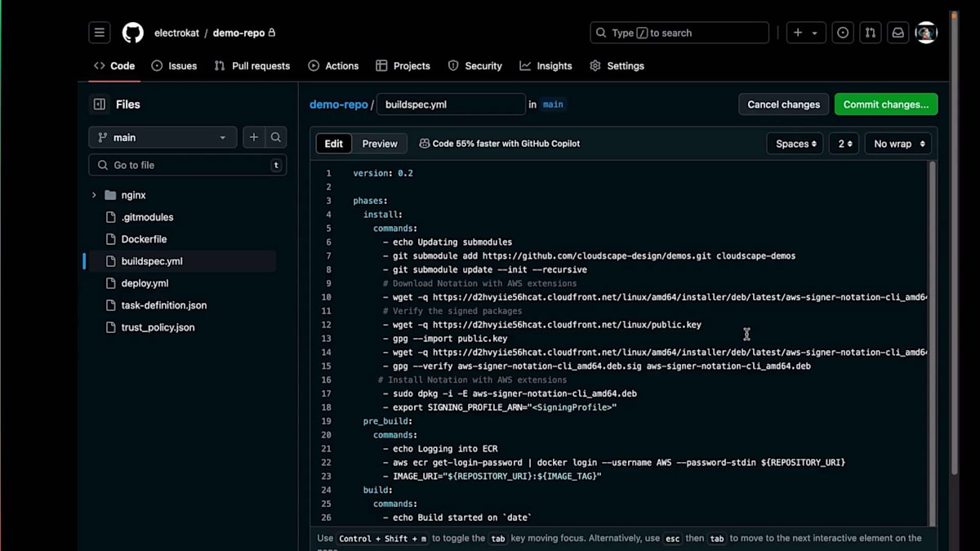Click the Copilot icon in editor toolbar
Image resolution: width=980 pixels, height=551 pixels.
(x=425, y=144)
